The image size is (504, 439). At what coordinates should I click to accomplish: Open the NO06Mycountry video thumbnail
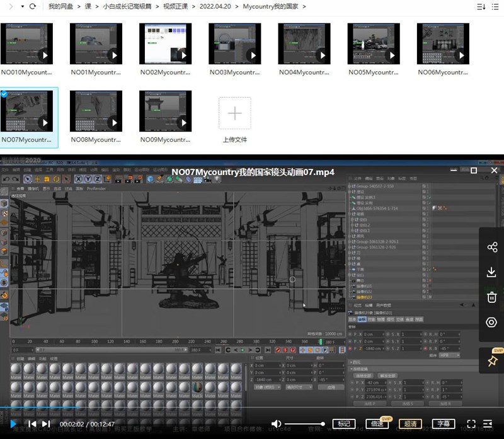444,43
